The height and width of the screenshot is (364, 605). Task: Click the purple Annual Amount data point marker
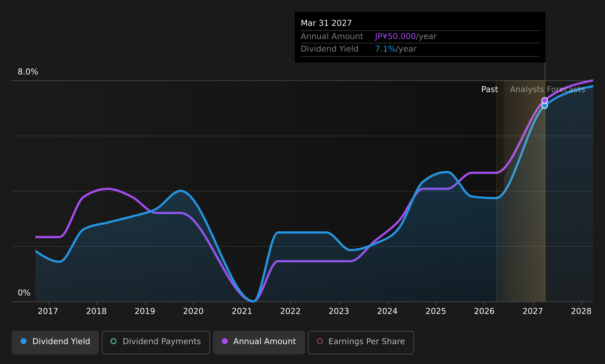[545, 100]
